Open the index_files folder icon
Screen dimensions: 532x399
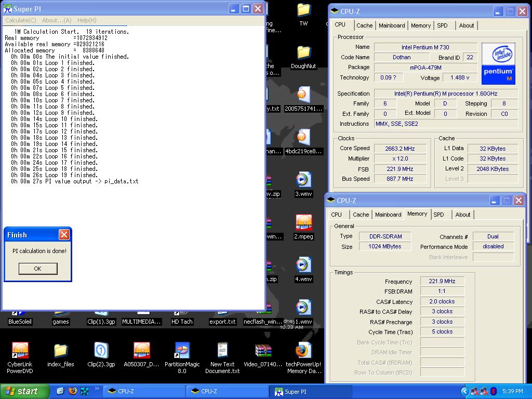coord(61,350)
